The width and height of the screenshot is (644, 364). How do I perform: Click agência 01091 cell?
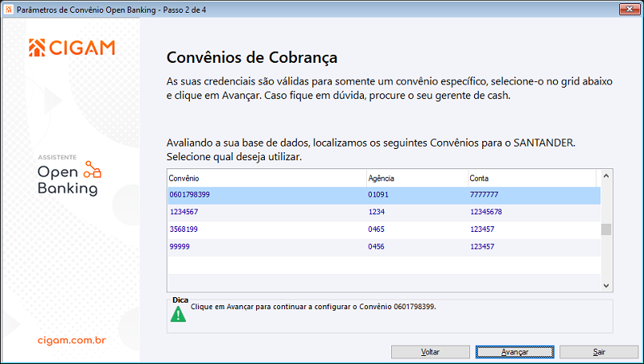coord(417,195)
